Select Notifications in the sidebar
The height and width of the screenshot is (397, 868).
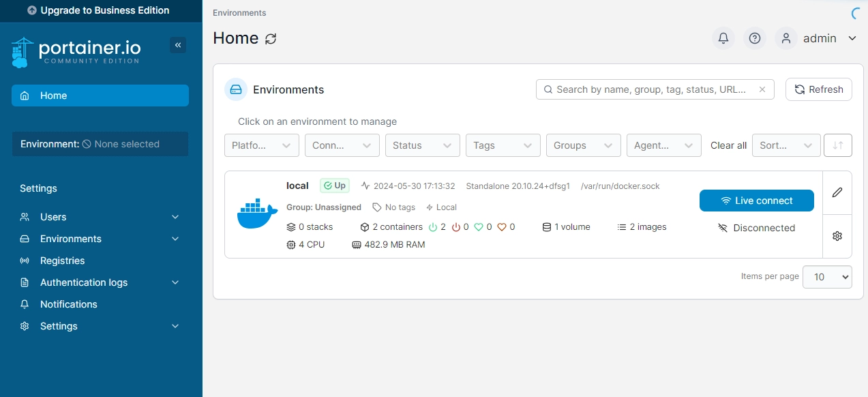(x=68, y=304)
